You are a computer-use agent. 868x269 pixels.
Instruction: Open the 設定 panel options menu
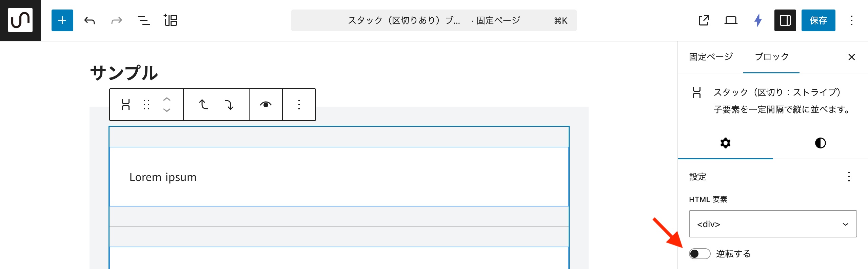pos(849,177)
